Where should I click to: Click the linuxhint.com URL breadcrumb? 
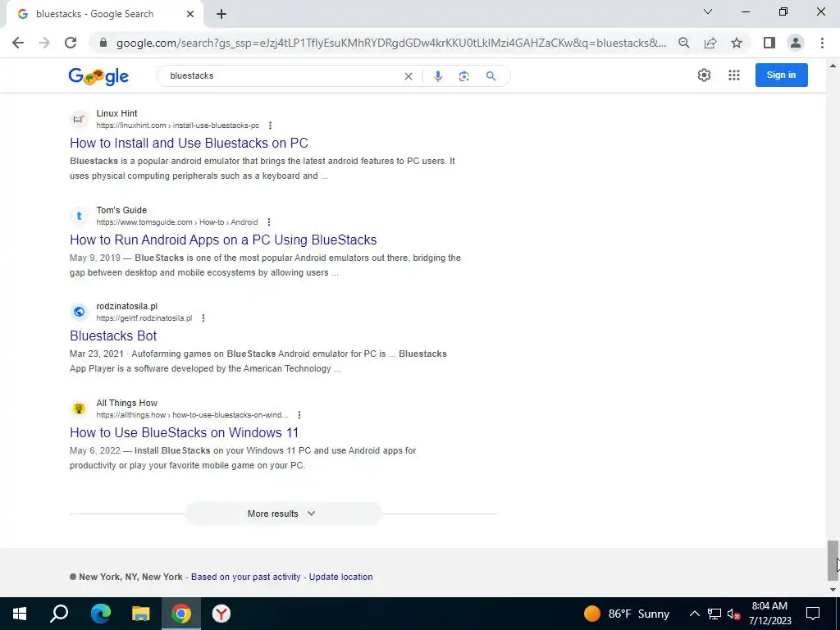pos(178,126)
